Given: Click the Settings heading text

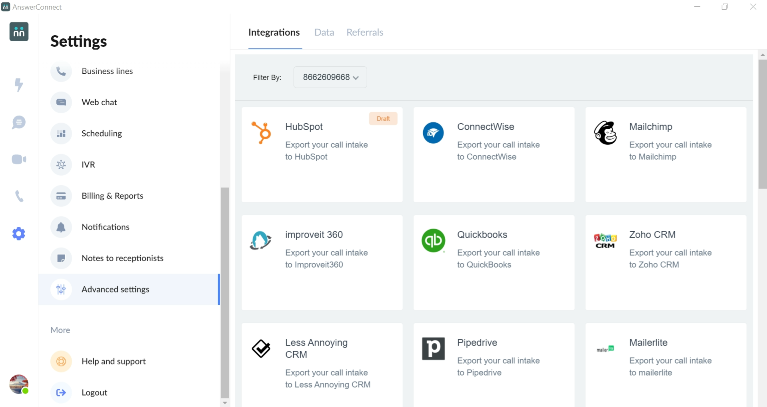Looking at the screenshot, I should point(78,42).
